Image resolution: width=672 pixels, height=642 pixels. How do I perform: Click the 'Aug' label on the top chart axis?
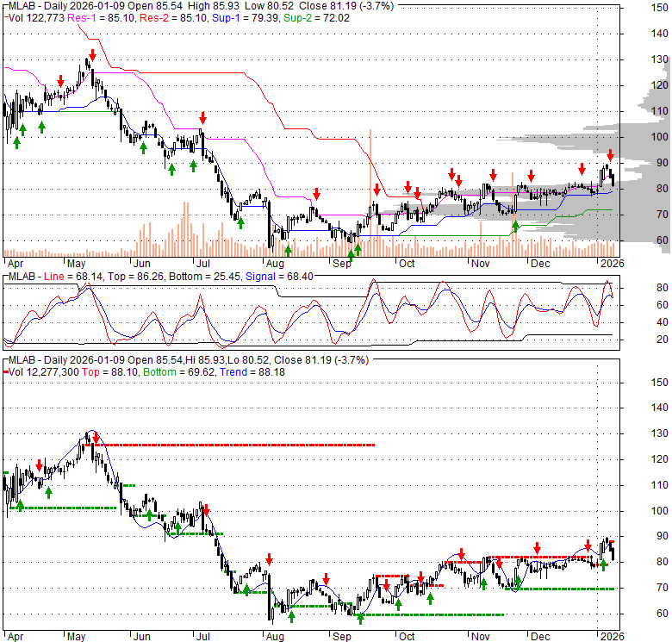coord(275,263)
